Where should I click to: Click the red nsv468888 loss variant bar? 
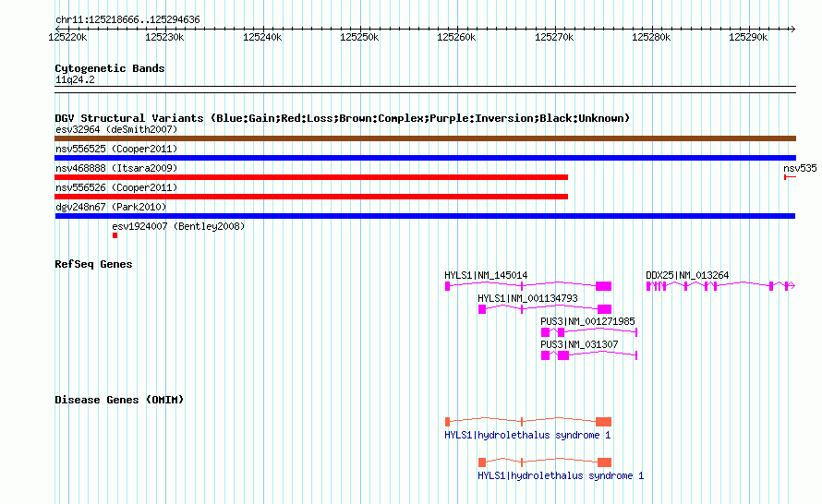[x=311, y=177]
